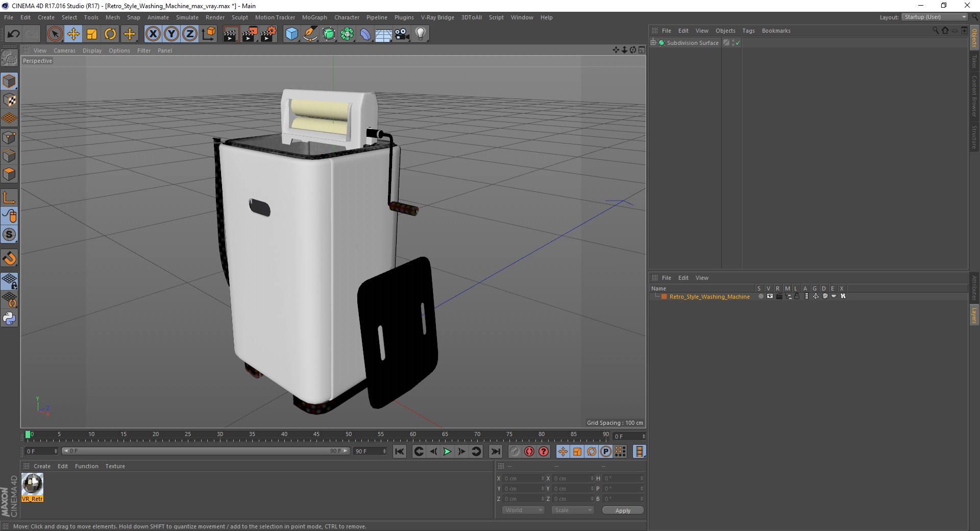
Task: Toggle the Snap magnet icon
Action: pyautogui.click(x=9, y=258)
